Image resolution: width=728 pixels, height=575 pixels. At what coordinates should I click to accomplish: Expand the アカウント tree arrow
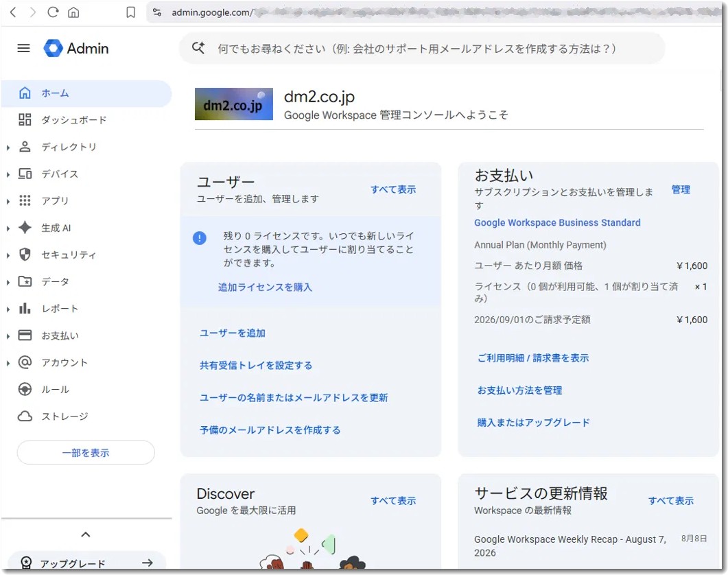(x=8, y=363)
